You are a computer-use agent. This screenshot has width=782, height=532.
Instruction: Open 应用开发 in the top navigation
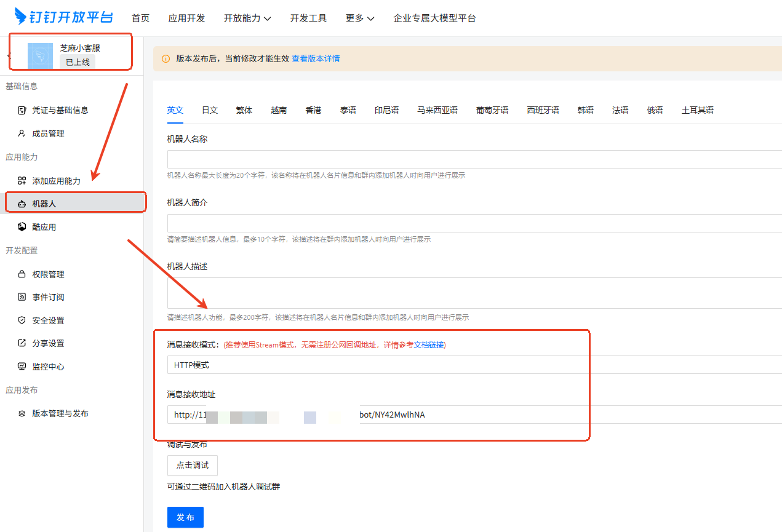[x=187, y=18]
